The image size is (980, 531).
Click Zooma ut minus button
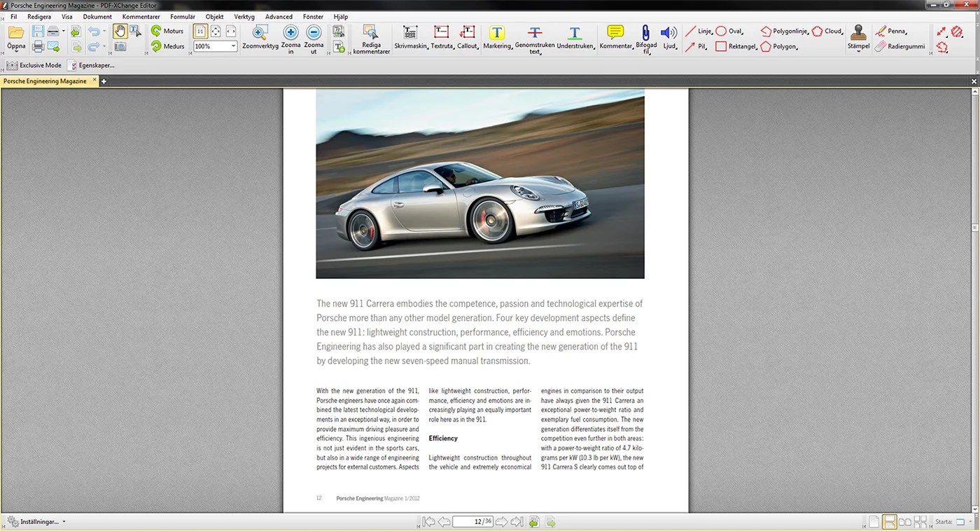pyautogui.click(x=314, y=39)
